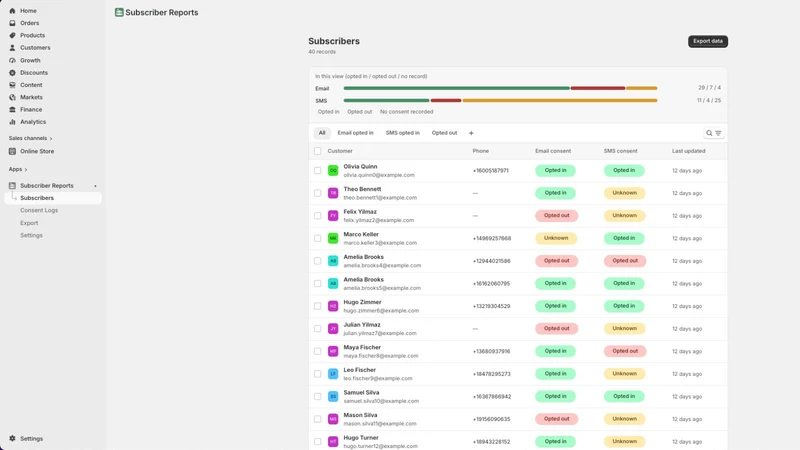Click the Subscriber Reports app icon in sidebar
The width and height of the screenshot is (800, 450).
pos(12,186)
